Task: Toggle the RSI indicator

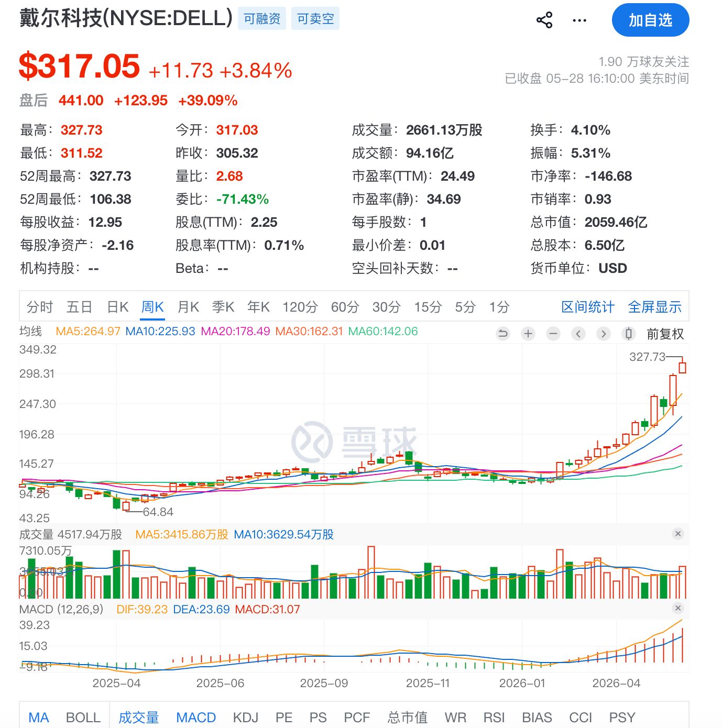Action: 494,718
